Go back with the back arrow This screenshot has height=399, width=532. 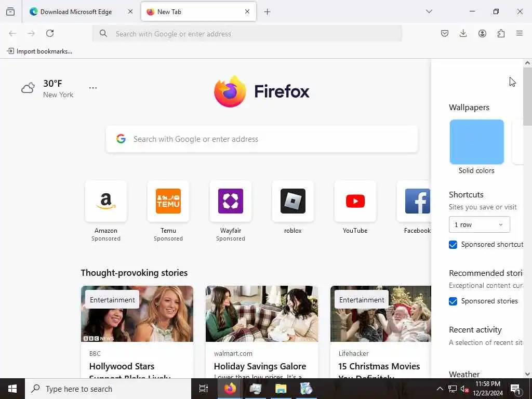(12, 33)
